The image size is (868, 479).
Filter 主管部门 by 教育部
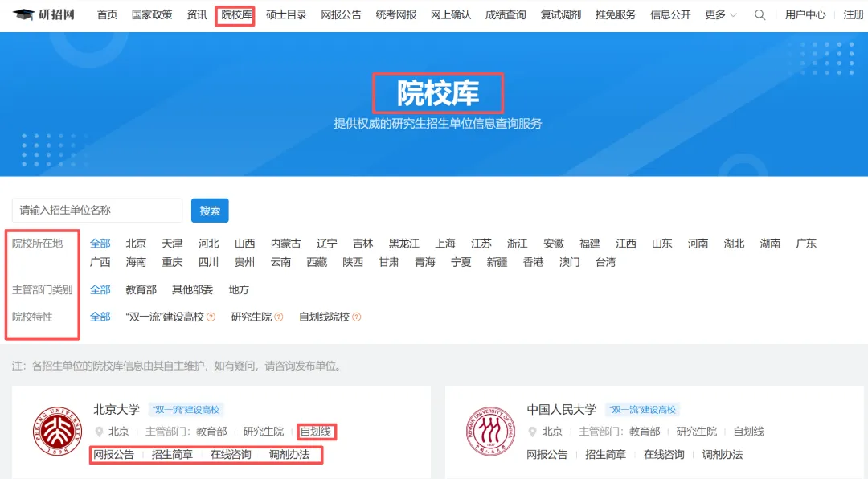click(141, 289)
